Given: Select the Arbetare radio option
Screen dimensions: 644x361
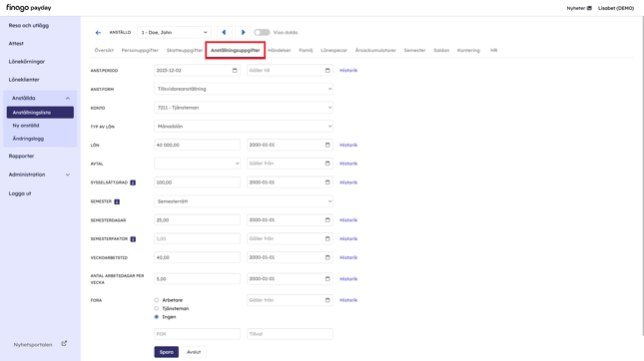Looking at the screenshot, I should click(157, 300).
